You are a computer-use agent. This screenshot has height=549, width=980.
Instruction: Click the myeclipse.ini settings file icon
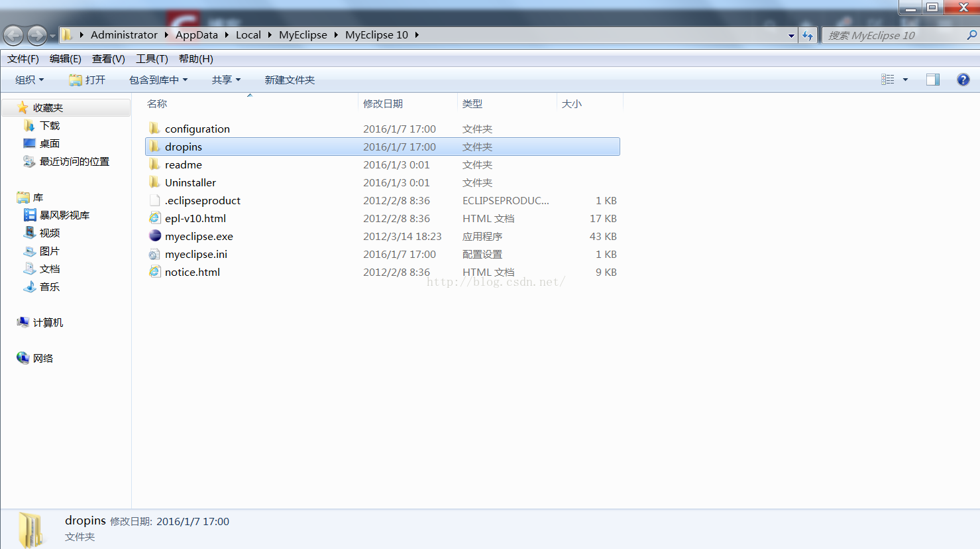point(154,254)
